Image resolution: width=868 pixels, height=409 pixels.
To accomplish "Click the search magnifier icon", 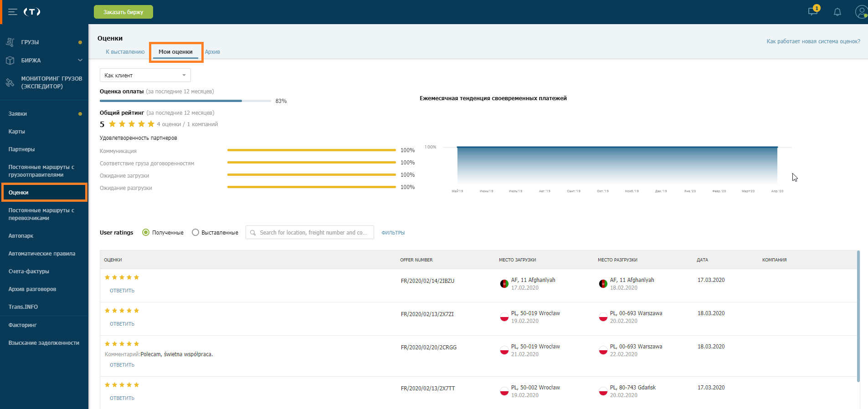I will (253, 233).
